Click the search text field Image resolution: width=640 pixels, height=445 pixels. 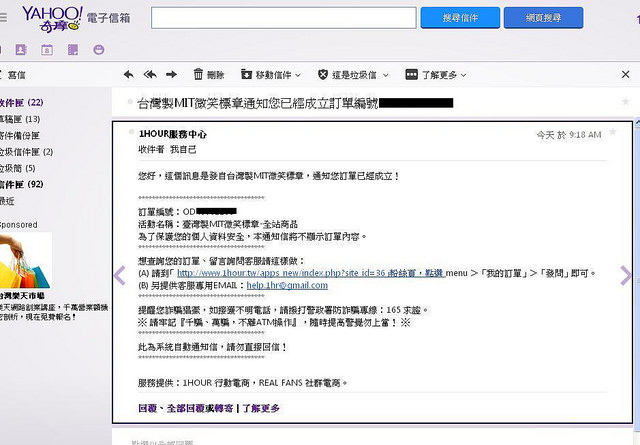[284, 18]
